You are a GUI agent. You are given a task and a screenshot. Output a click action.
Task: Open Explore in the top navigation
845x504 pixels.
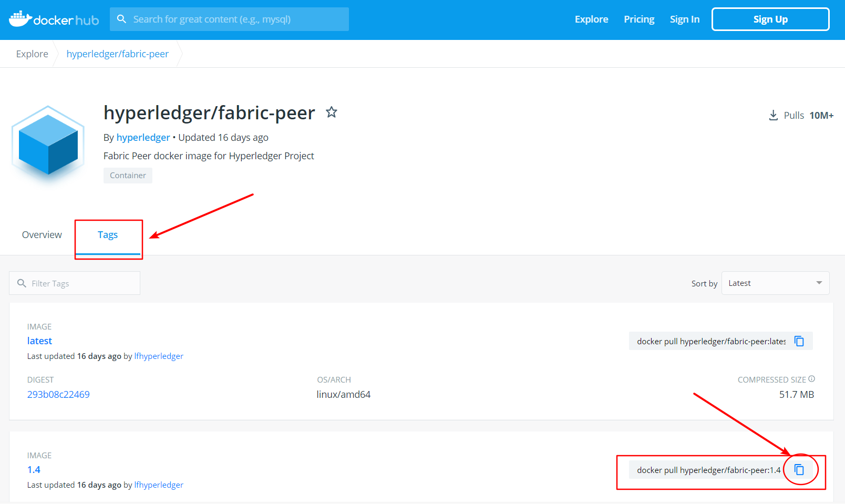(x=591, y=19)
